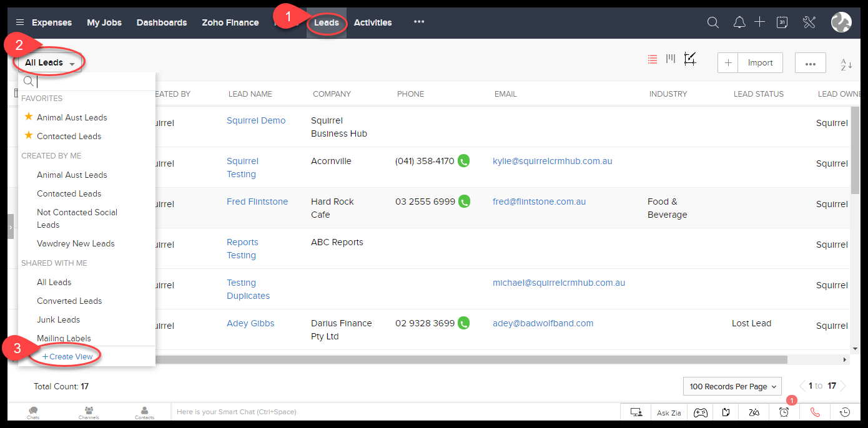Switch to canvas view icon
The width and height of the screenshot is (868, 428).
690,59
